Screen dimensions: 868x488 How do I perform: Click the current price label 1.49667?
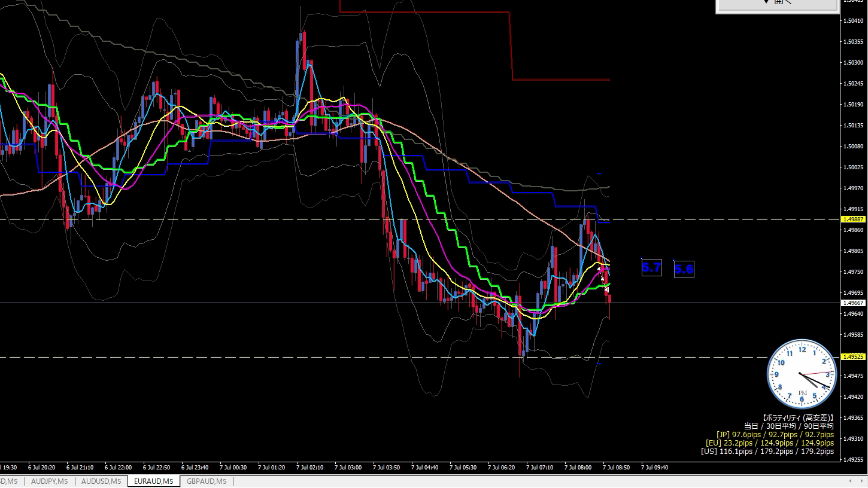[853, 303]
